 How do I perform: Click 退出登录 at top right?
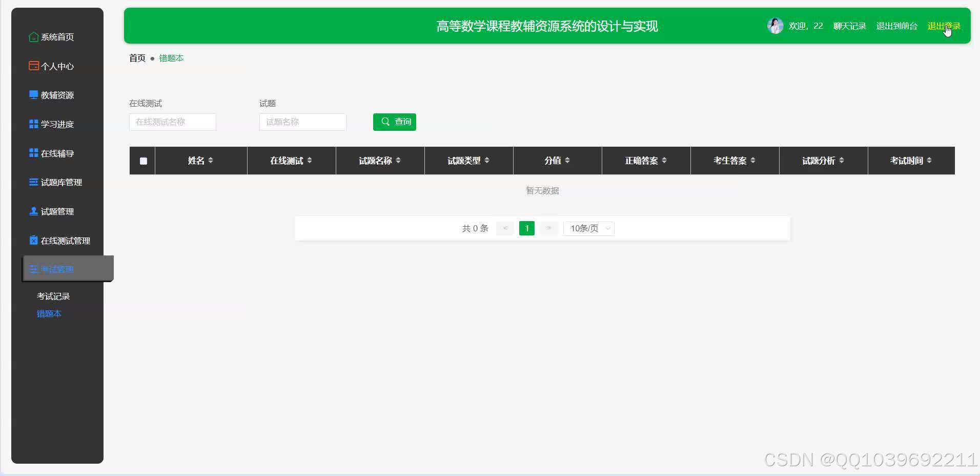click(x=944, y=25)
